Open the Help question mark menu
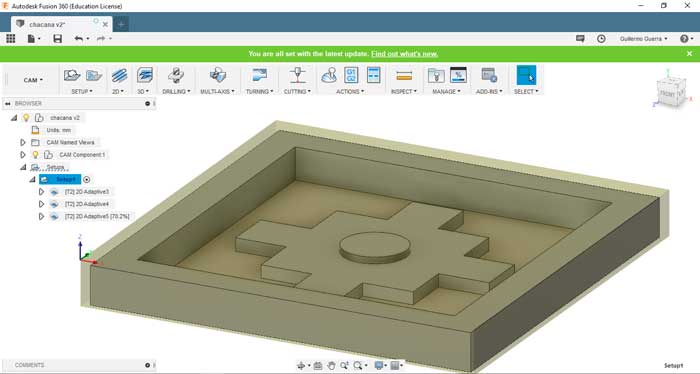Screen dimensions: 700x374 (686, 39)
